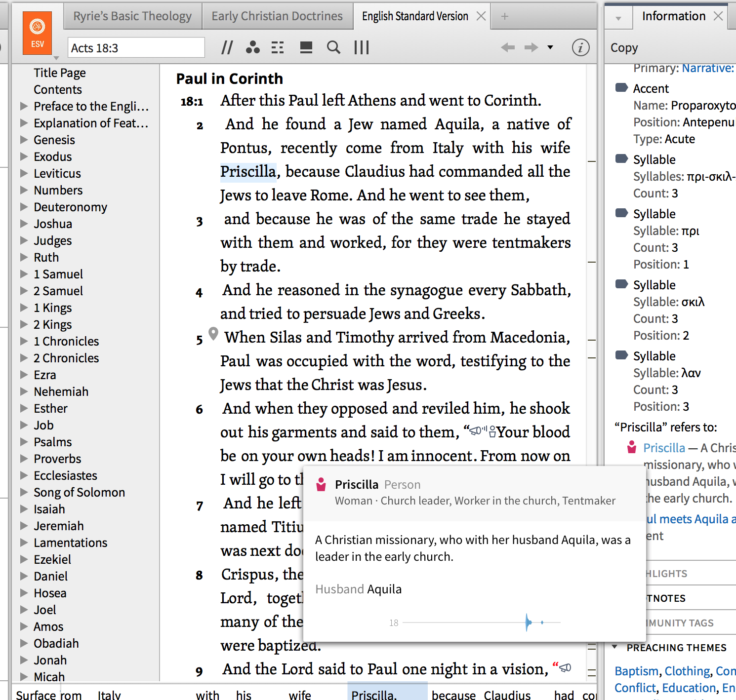Expand the Psalms tree node

pyautogui.click(x=24, y=442)
